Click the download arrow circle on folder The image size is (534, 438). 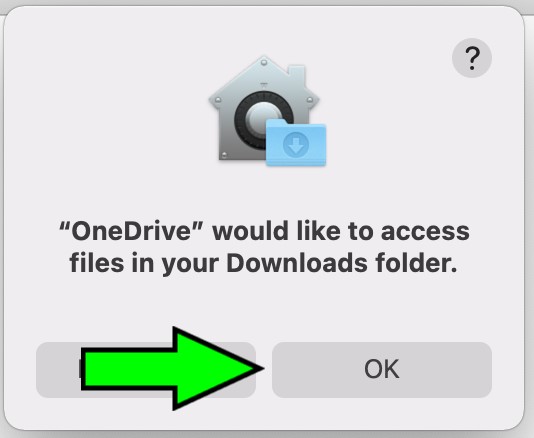coord(296,144)
